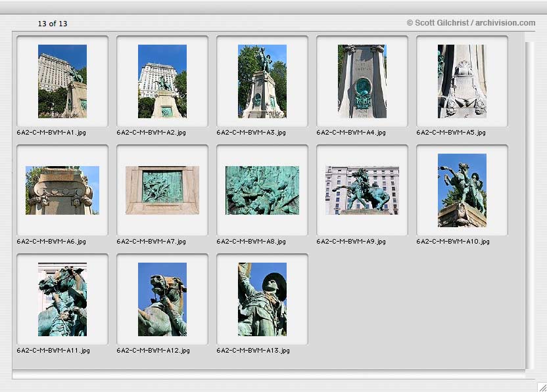Click file name 6A2-C-M-BWM-A4.jpg
Screen dimensions: 547x392
351,133
